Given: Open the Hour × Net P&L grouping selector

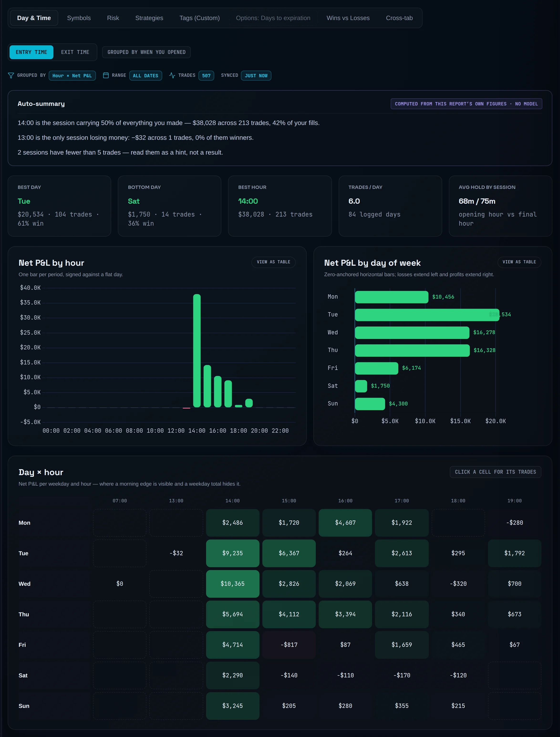Looking at the screenshot, I should [x=72, y=76].
